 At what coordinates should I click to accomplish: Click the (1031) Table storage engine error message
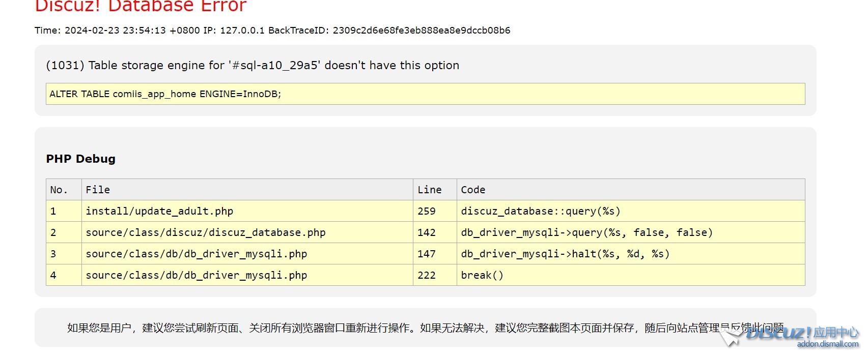coord(253,65)
